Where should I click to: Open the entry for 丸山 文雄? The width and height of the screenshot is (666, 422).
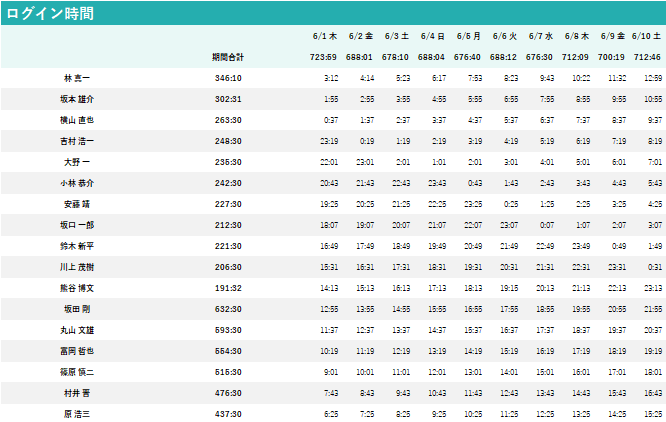[77, 330]
